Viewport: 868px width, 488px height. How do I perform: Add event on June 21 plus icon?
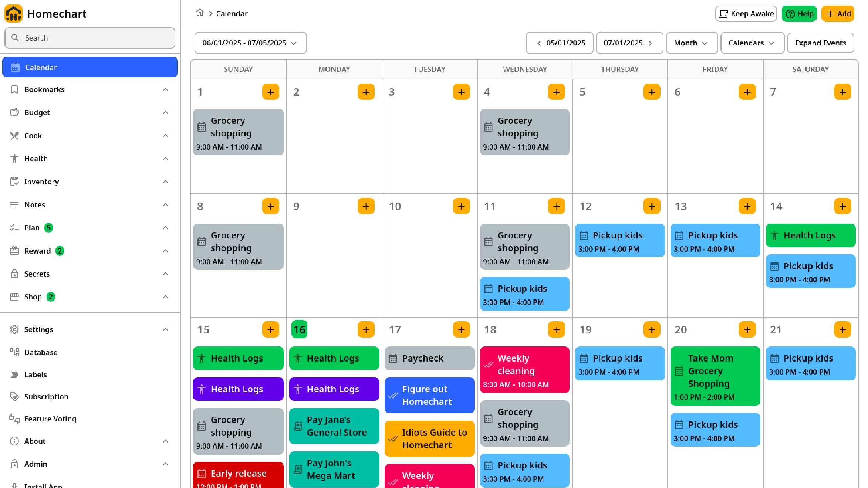coord(842,329)
